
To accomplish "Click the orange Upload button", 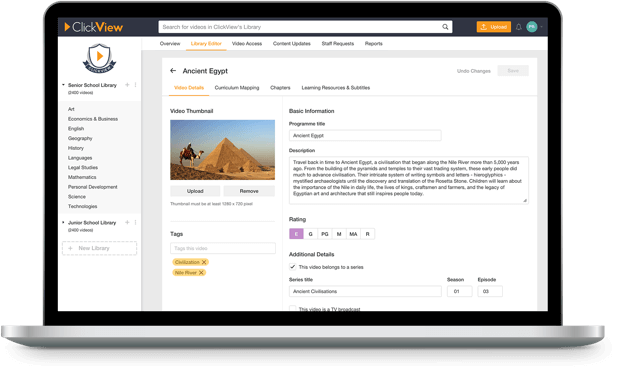I will point(493,27).
